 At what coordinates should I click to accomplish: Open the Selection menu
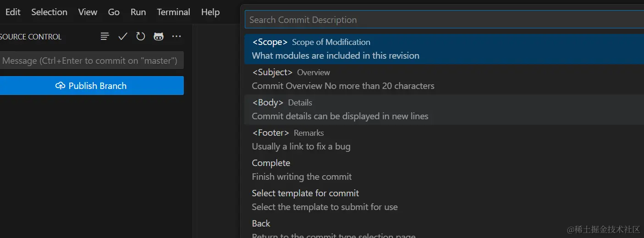(x=49, y=12)
